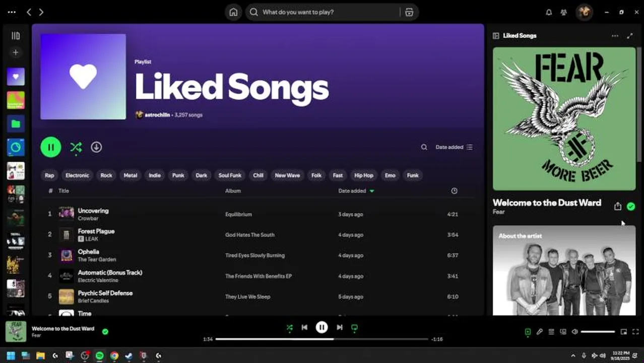Open the Date added sort dropdown
The height and width of the screenshot is (363, 644).
click(x=454, y=147)
